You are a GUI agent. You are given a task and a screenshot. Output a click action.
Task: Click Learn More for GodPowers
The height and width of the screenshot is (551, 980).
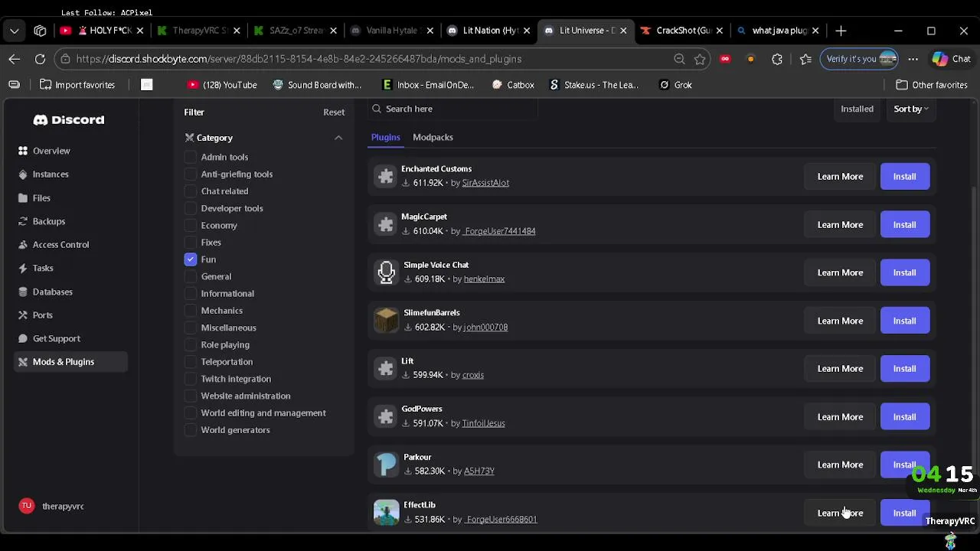click(840, 416)
